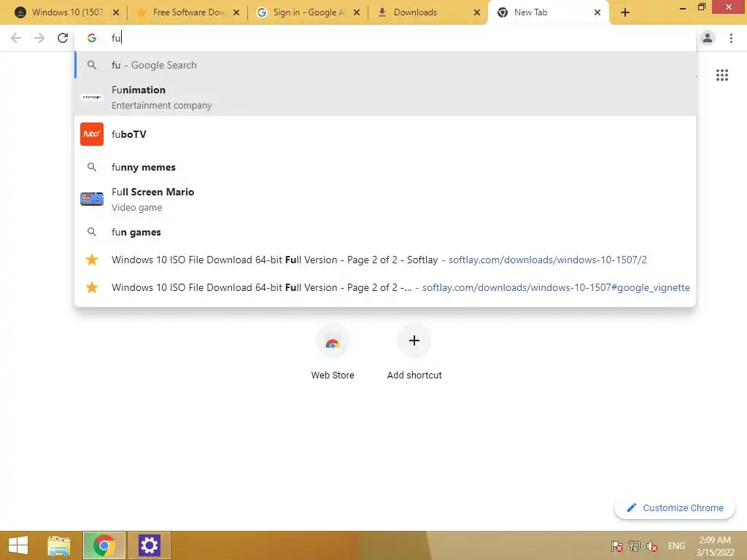Click the browser forward arrow
Image resolution: width=747 pixels, height=560 pixels.
pyautogui.click(x=39, y=38)
